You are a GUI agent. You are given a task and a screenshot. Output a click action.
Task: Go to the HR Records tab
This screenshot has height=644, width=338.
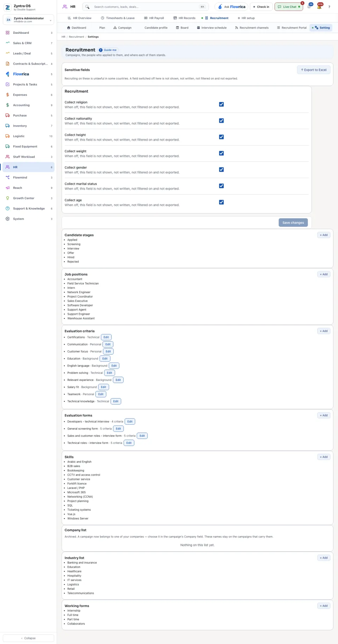click(184, 18)
